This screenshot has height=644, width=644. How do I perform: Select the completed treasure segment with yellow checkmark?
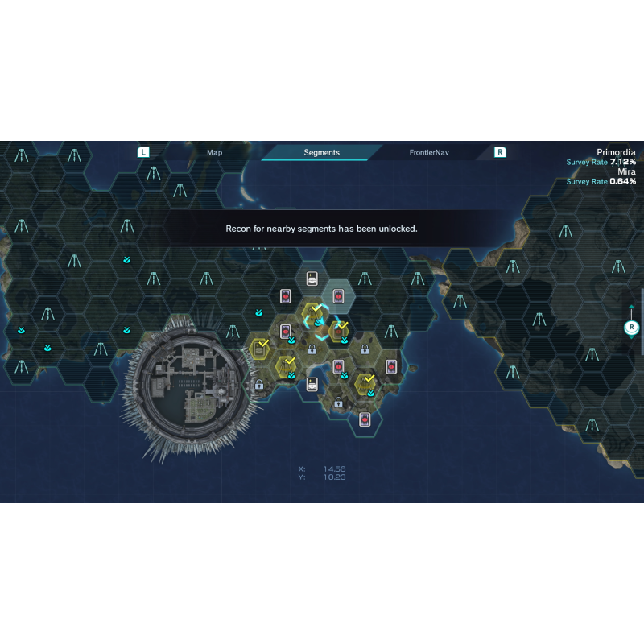coord(259,349)
